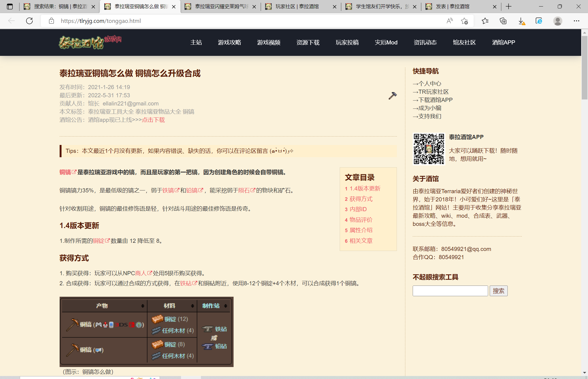The width and height of the screenshot is (588, 379).
Task: Sort the 材料 column in crafting table
Action: [192, 306]
